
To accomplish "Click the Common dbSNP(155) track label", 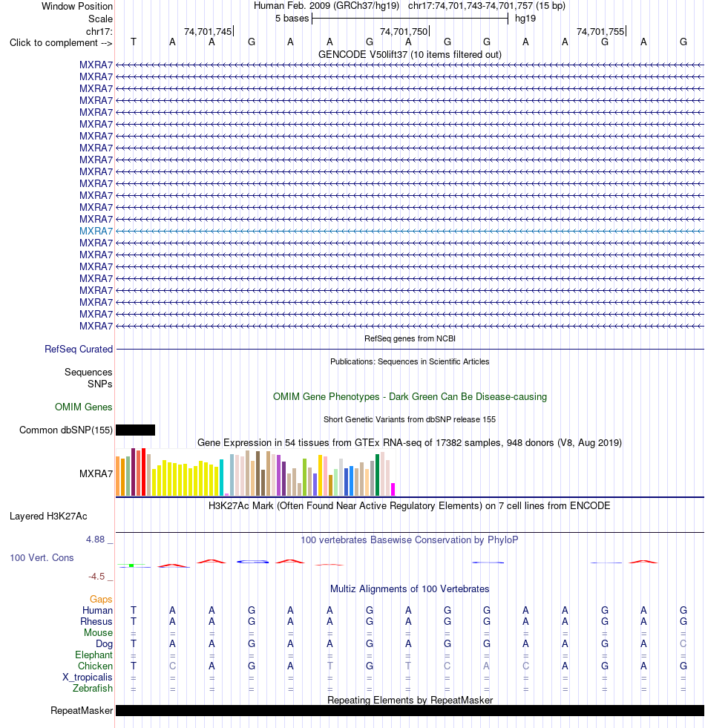I will (x=66, y=430).
